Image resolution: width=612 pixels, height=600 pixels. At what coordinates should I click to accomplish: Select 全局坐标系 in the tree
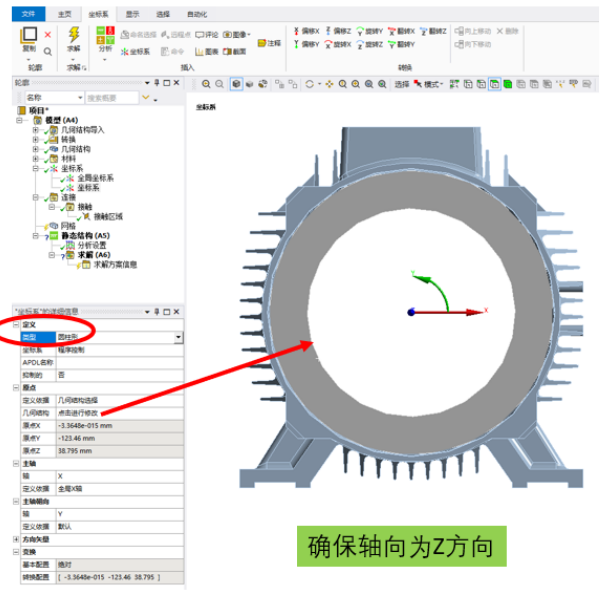pos(95,178)
